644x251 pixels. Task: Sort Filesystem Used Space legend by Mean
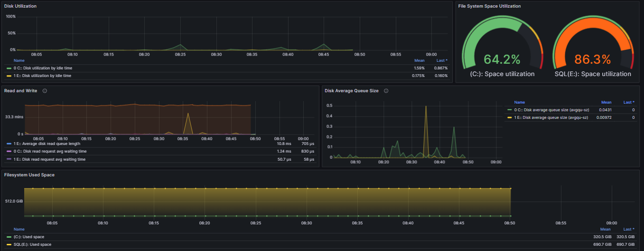click(606, 229)
